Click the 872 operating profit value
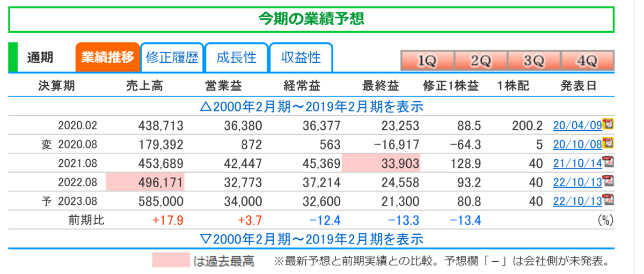 pos(252,145)
